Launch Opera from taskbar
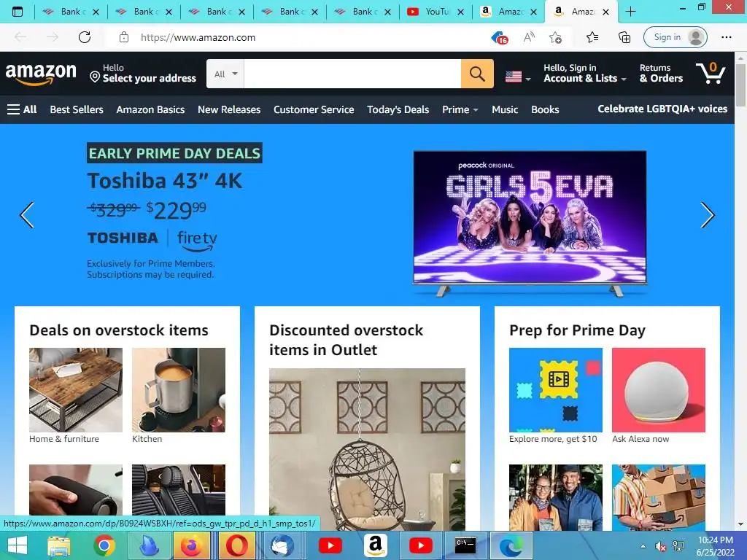Image resolution: width=747 pixels, height=560 pixels. tap(237, 545)
